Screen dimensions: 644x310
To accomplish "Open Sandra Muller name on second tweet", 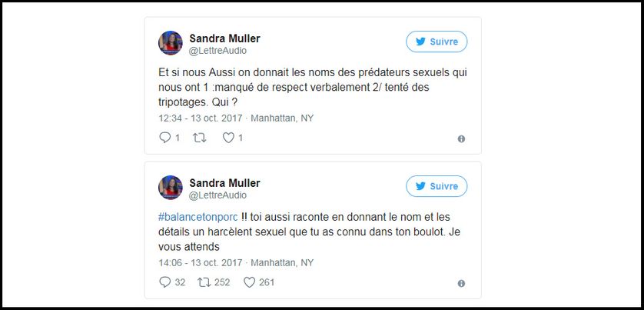I will [224, 183].
